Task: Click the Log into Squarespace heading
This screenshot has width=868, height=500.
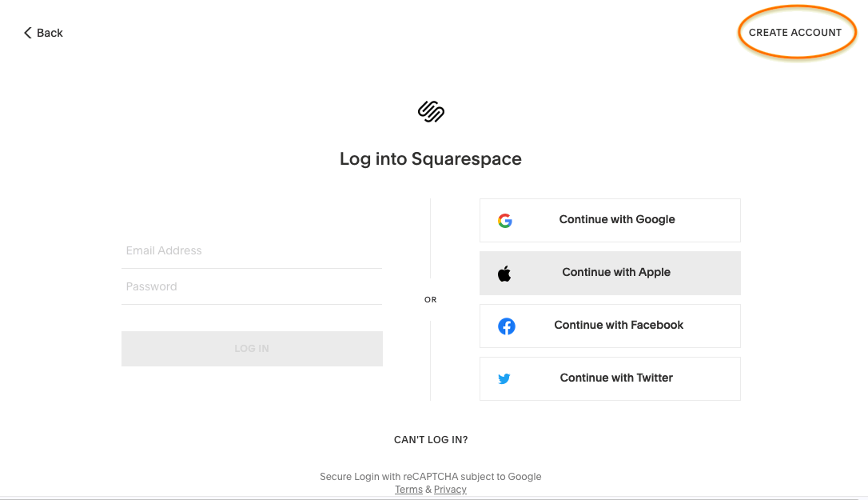Action: 431,159
